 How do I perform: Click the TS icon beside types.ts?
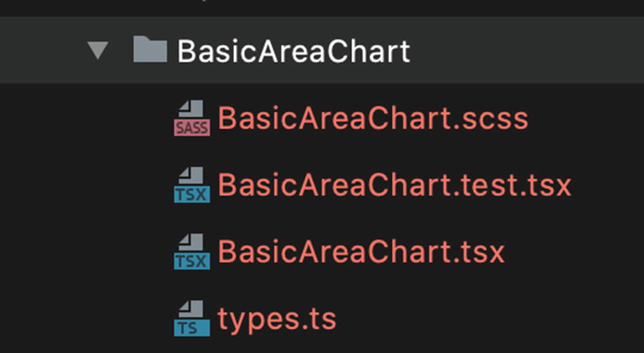click(x=191, y=318)
